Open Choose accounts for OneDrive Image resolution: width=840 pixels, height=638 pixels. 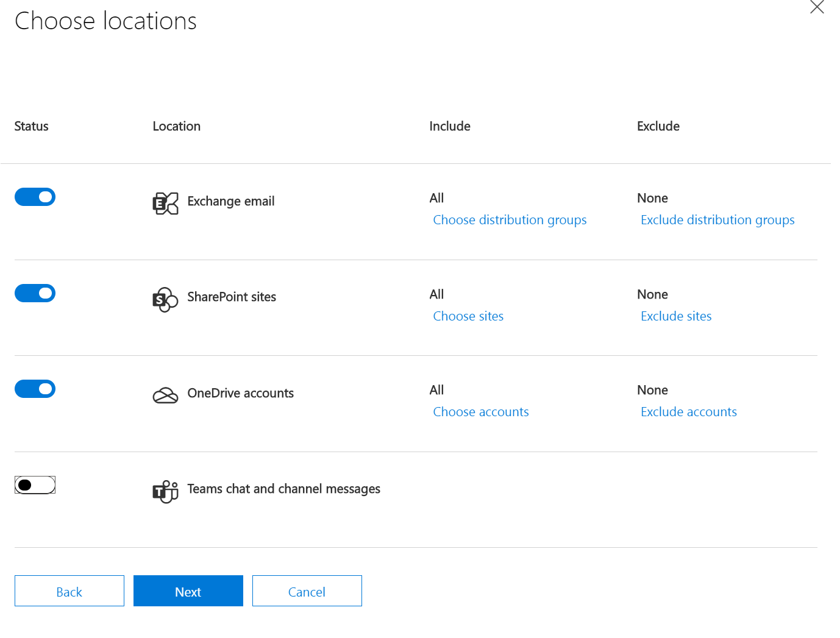480,411
